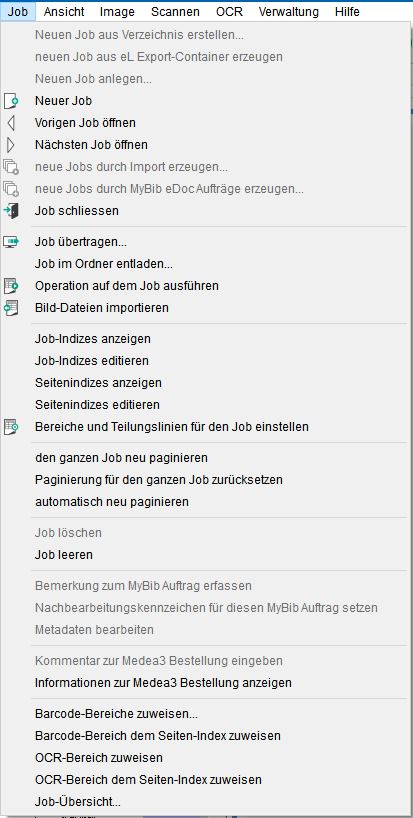Open the Verwaltung menu
This screenshot has width=413, height=818.
[289, 11]
